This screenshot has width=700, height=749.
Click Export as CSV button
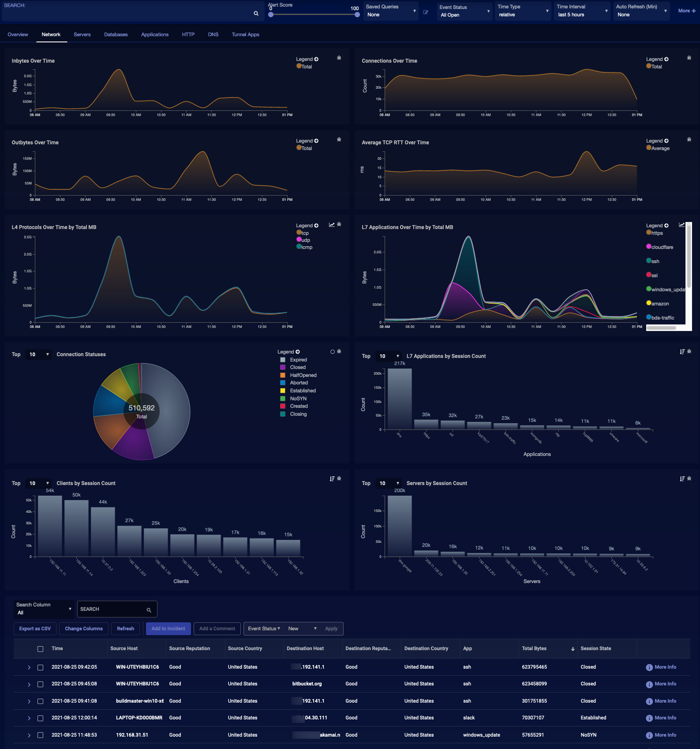(x=35, y=629)
